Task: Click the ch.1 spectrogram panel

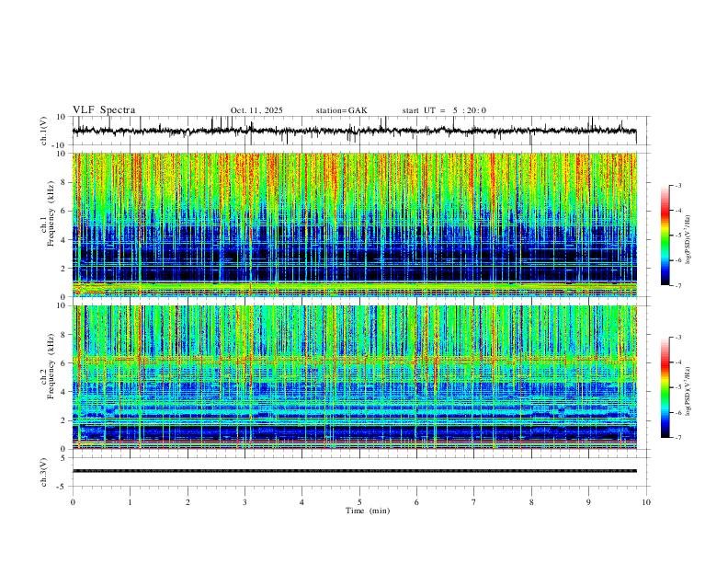Action: coord(355,224)
